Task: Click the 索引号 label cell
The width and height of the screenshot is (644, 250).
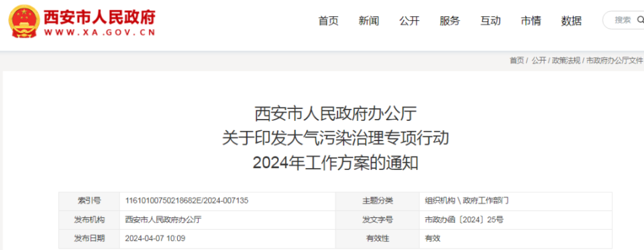Action: pos(89,201)
